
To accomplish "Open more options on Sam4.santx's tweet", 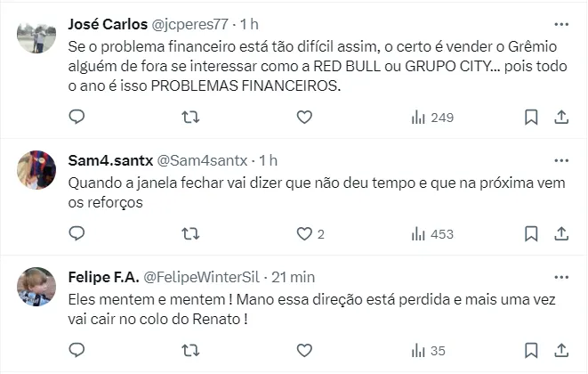I will [561, 160].
